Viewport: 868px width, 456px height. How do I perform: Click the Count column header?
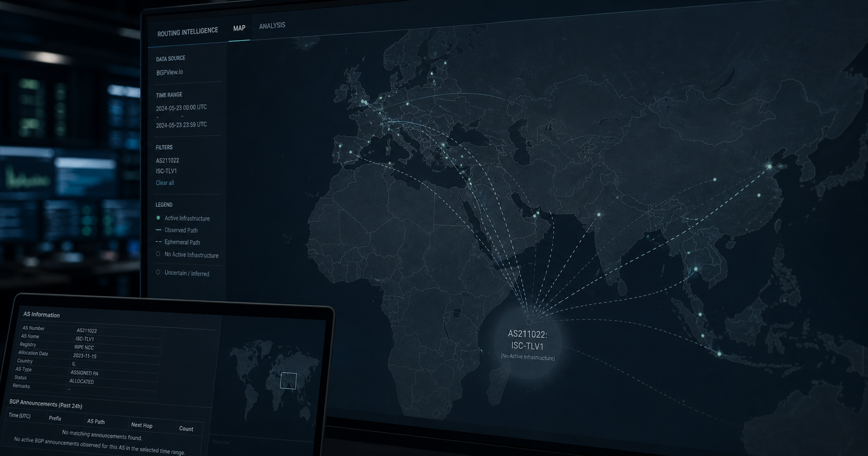click(186, 428)
